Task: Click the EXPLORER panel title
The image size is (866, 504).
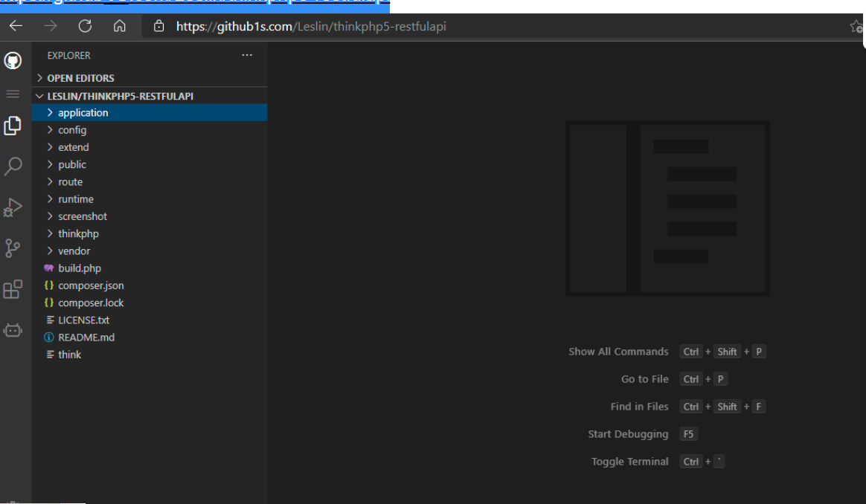Action: click(x=69, y=55)
